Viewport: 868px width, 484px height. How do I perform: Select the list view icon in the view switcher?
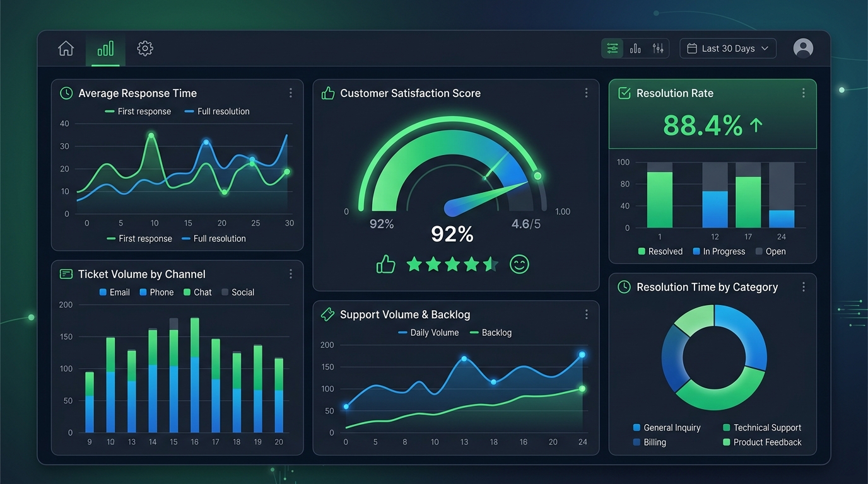pyautogui.click(x=613, y=49)
